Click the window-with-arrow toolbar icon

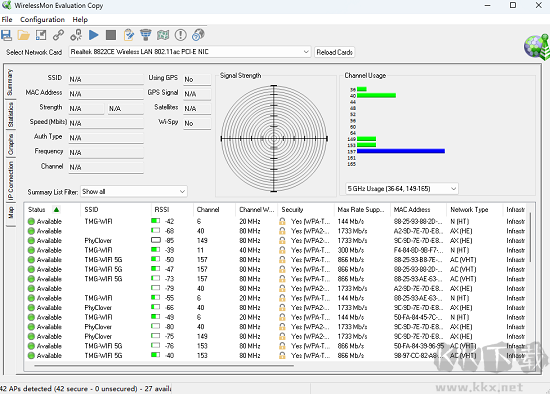(41, 35)
